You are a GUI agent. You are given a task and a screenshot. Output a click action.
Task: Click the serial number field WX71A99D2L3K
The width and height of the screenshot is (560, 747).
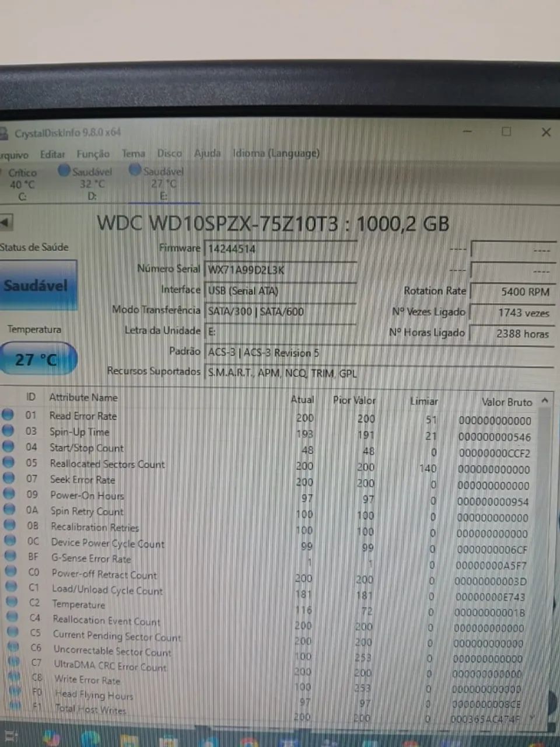[x=280, y=270]
